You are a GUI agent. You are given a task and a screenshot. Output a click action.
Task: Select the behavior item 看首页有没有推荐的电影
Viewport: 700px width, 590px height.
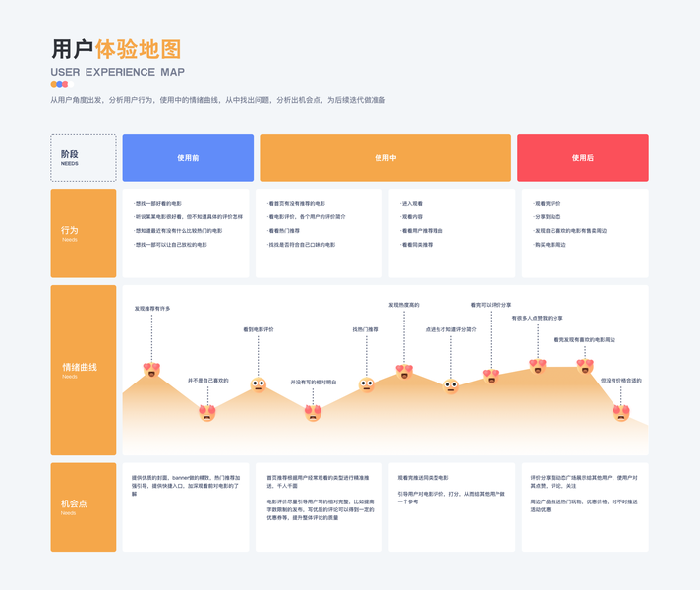coord(296,204)
